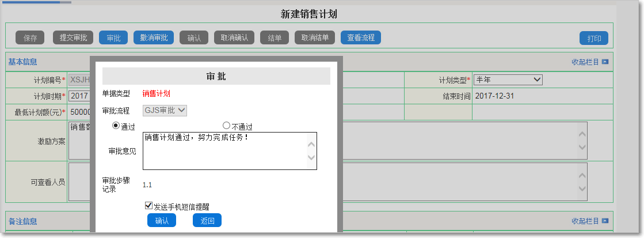The image size is (644, 238).
Task: Open the 计划类型 dropdown showing 半年
Action: (x=508, y=80)
